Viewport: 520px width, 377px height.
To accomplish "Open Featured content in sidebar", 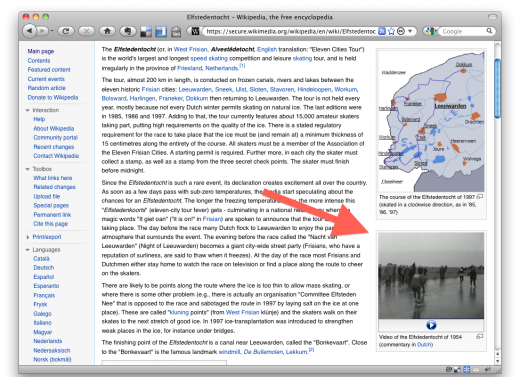I will click(49, 69).
